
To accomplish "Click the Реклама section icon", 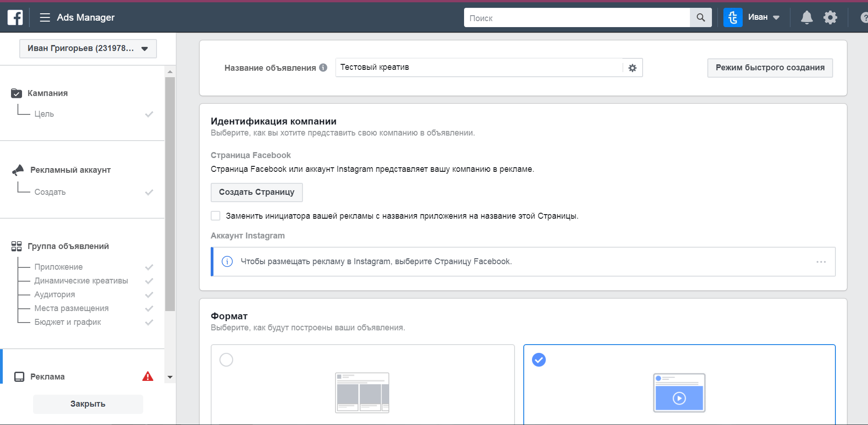I will click(19, 377).
